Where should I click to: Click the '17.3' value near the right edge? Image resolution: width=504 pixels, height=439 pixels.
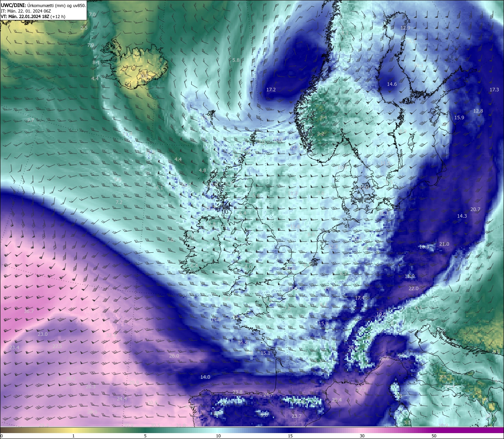[x=494, y=90]
